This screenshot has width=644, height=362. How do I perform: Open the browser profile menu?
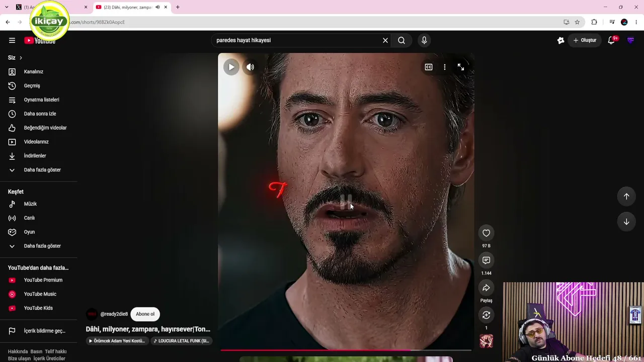click(624, 22)
